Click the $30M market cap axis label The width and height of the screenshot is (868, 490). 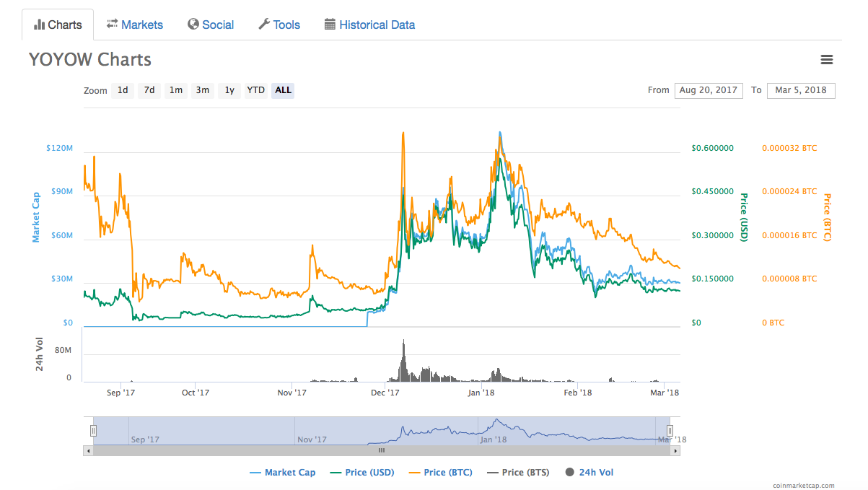point(61,279)
